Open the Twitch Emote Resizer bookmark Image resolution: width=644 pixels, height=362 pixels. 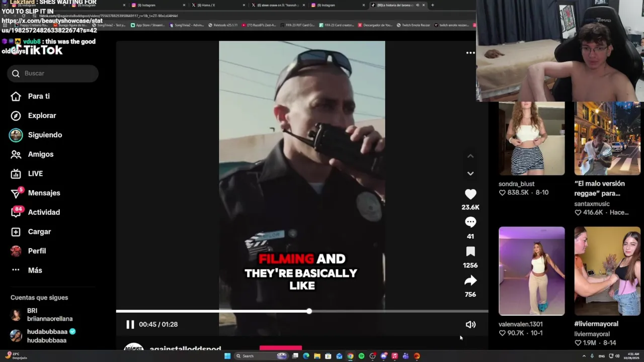[x=413, y=25]
